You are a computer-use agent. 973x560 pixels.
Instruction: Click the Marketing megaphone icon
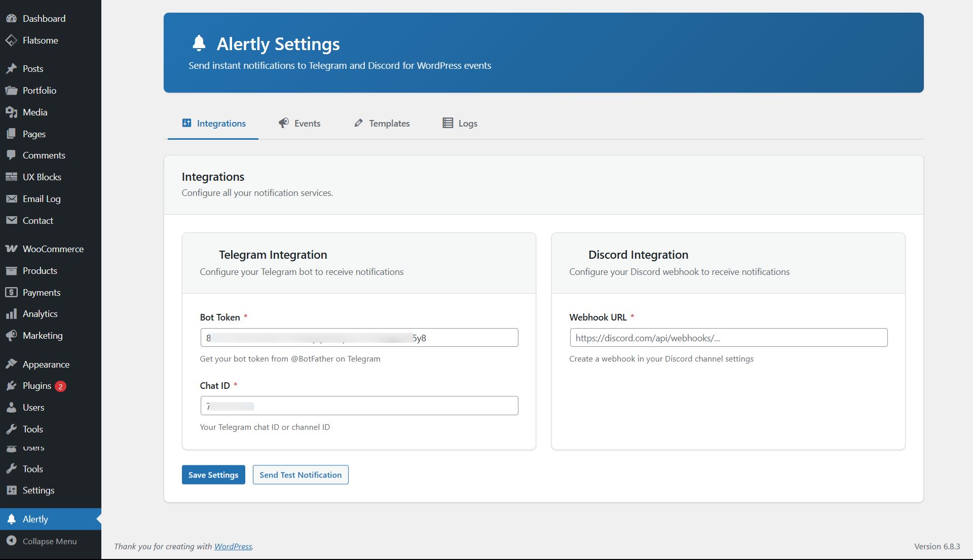(11, 336)
